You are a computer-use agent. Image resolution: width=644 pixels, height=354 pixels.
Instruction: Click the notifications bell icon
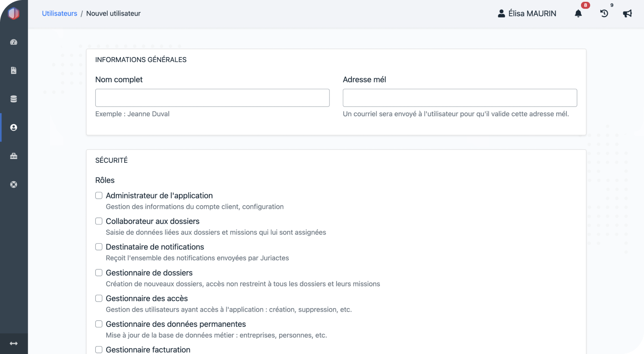click(578, 14)
